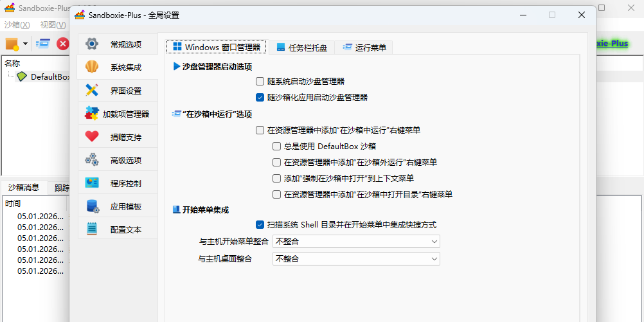This screenshot has height=322, width=644.
Task: Open 高级选项 gears icon
Action: tap(92, 160)
